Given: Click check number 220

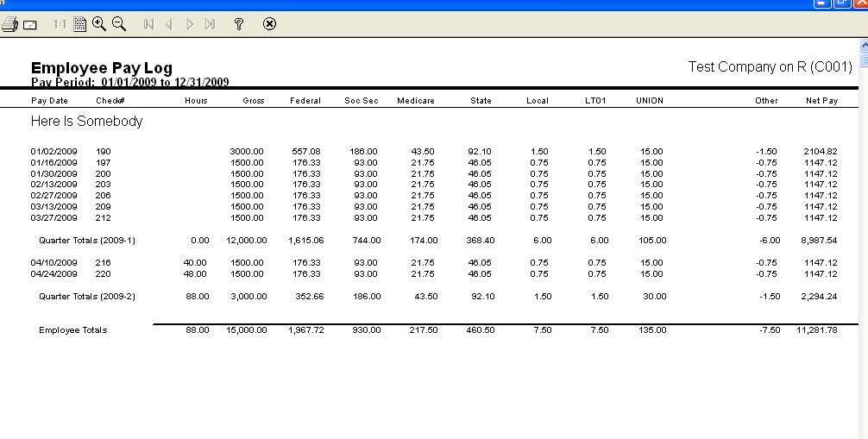Looking at the screenshot, I should (x=103, y=274).
